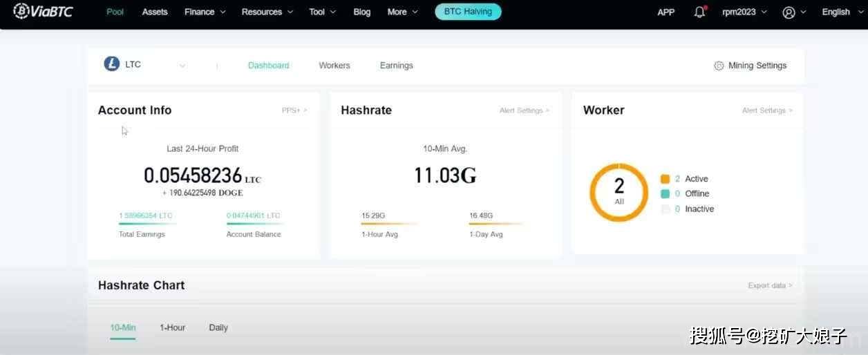Click the user profile avatar icon

click(x=789, y=12)
